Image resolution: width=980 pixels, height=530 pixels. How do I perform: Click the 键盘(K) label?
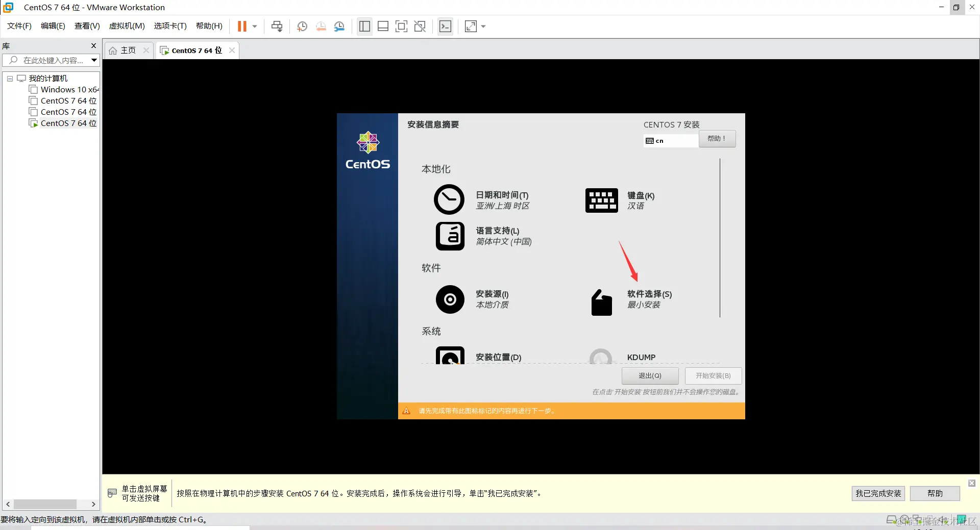click(641, 196)
